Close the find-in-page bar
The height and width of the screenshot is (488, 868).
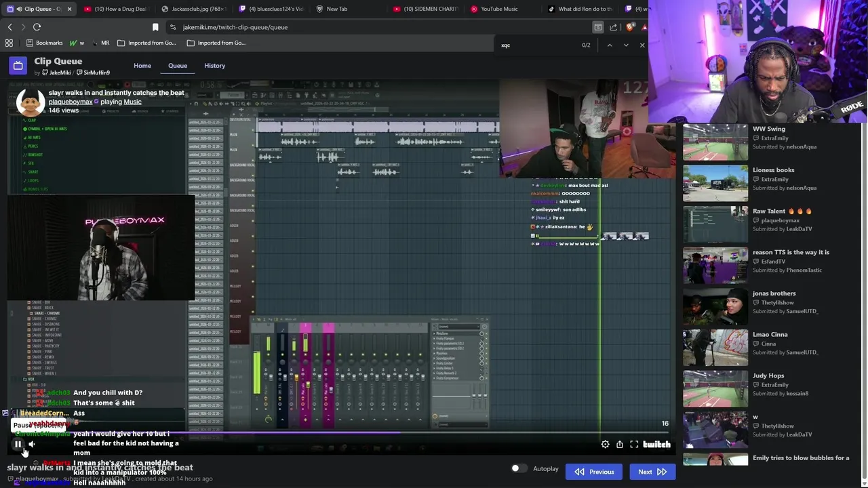[x=642, y=45]
